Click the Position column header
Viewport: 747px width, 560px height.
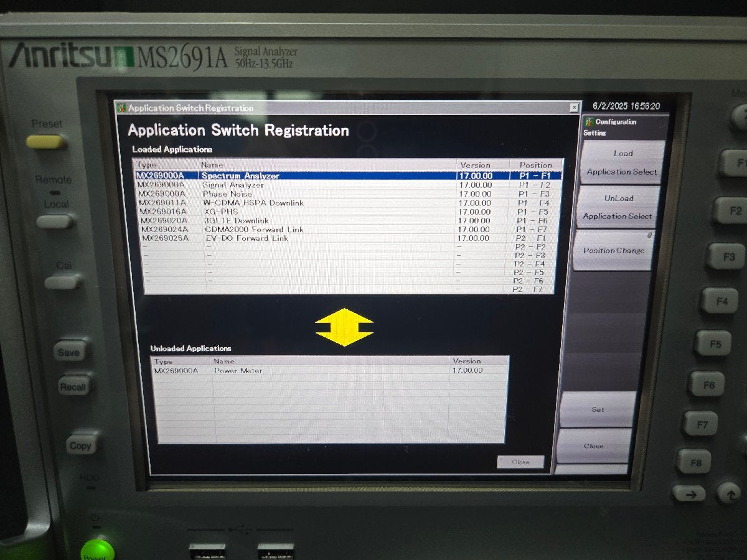(536, 165)
